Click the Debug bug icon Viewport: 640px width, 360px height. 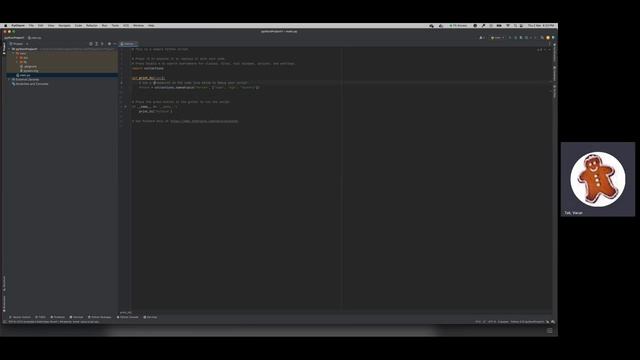pyautogui.click(x=516, y=38)
